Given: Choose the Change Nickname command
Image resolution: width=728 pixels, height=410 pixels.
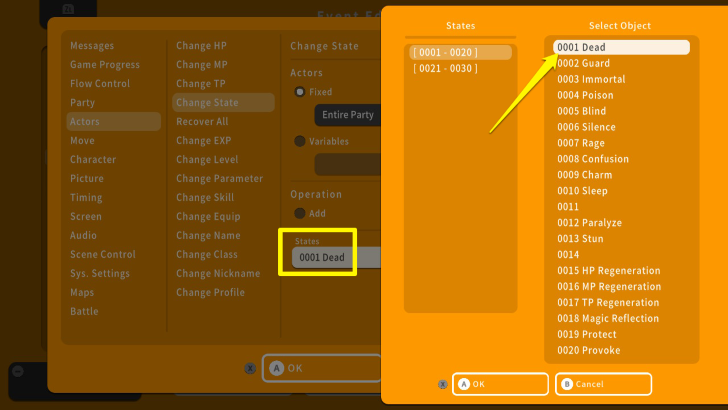Looking at the screenshot, I should tap(218, 273).
